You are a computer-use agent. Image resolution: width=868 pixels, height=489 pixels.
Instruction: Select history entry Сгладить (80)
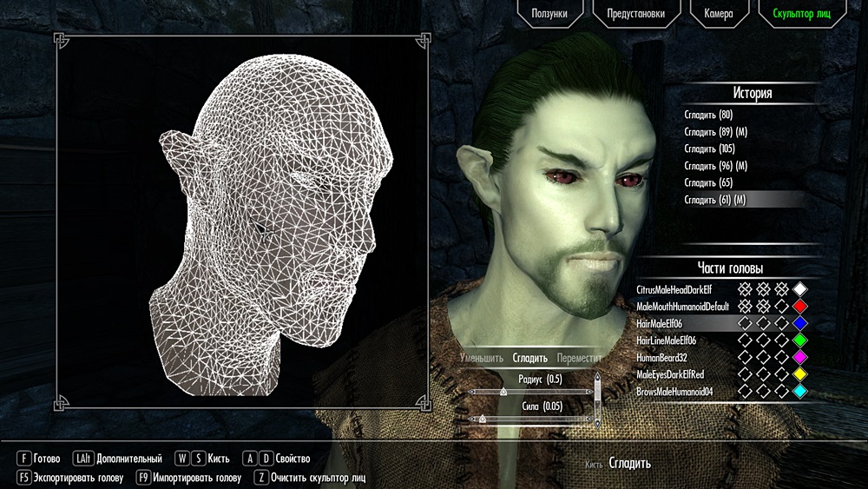click(708, 115)
